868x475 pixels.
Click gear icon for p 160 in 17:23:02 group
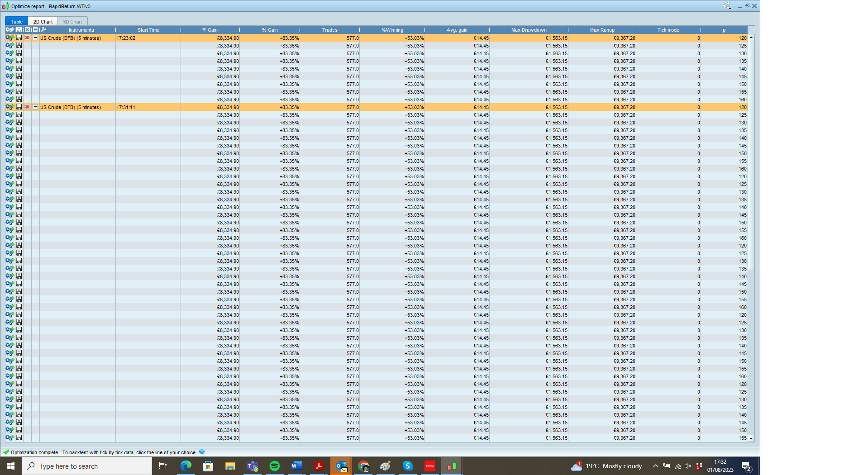pyautogui.click(x=10, y=100)
